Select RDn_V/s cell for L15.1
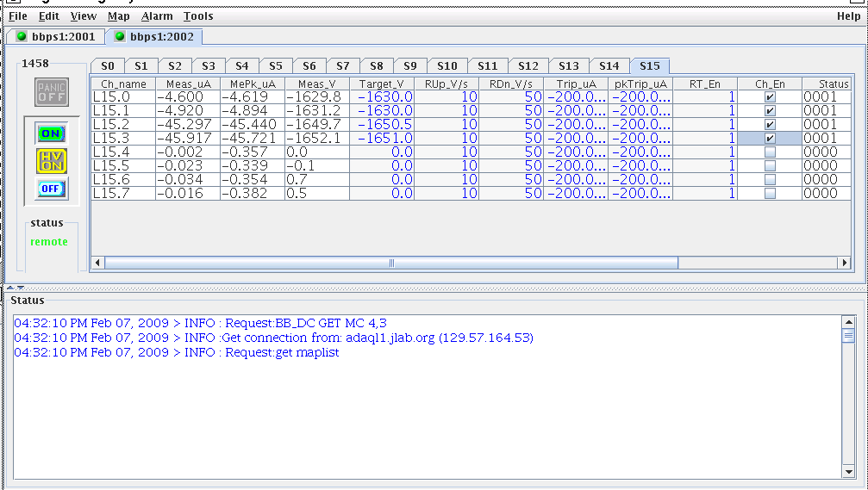868x490 pixels. (x=511, y=110)
